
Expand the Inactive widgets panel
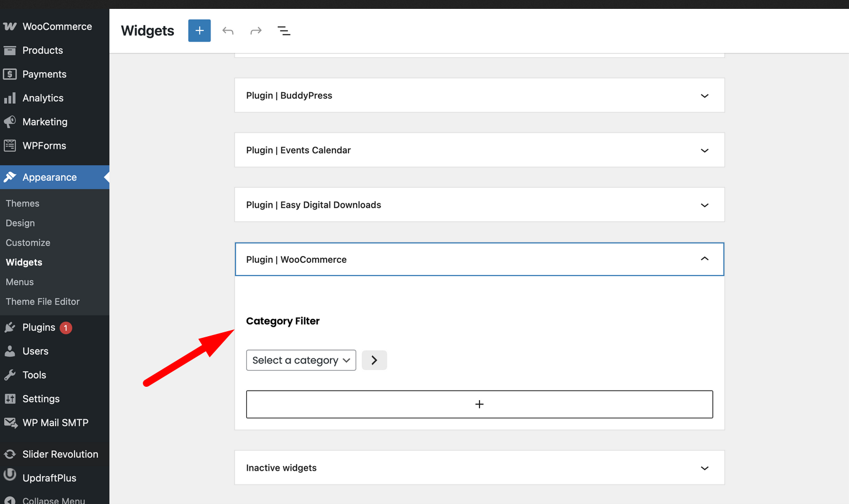click(x=704, y=468)
